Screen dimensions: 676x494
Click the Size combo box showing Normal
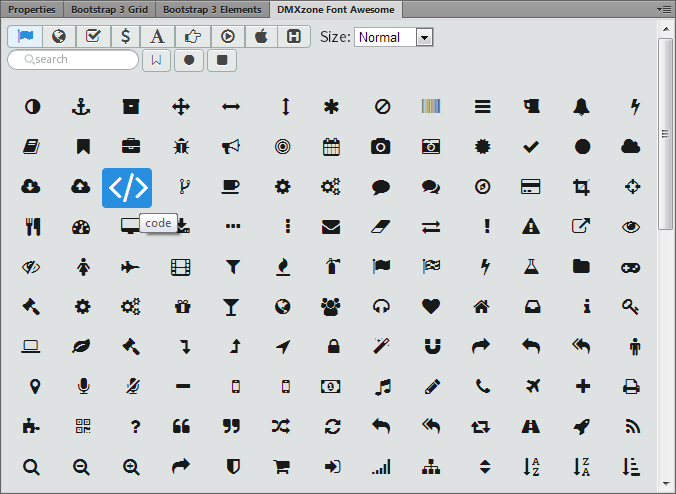[394, 38]
